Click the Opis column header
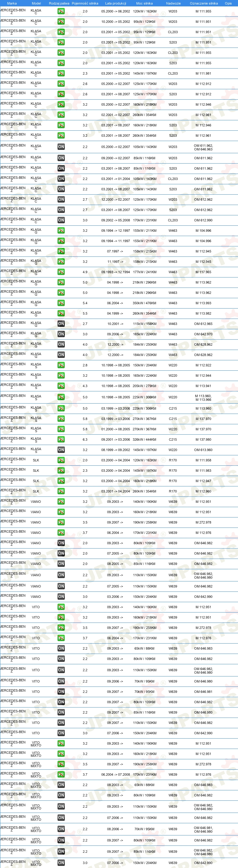 228,3
